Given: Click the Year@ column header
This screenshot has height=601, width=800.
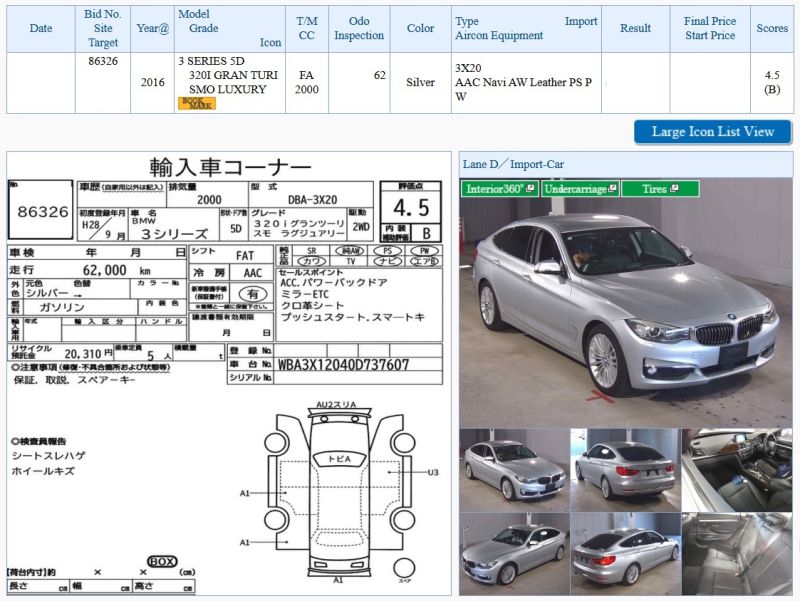Looking at the screenshot, I should (153, 29).
